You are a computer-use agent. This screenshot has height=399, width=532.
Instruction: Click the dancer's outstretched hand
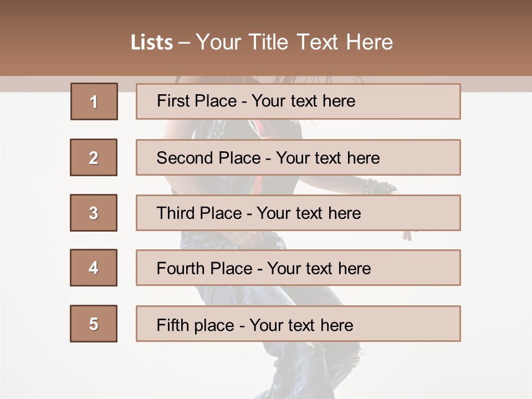tap(408, 236)
